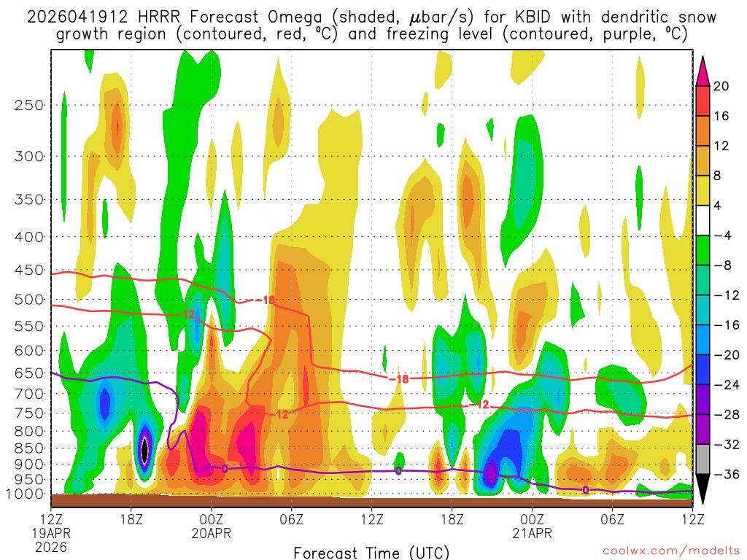Click the 500 pressure level label

coord(29,300)
